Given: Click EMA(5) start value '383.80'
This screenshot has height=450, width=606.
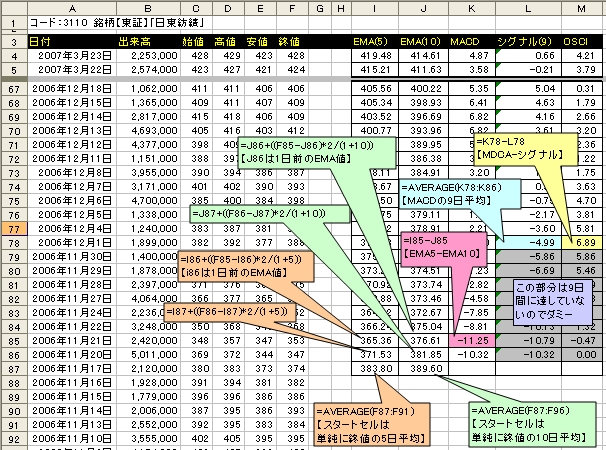Looking at the screenshot, I should 374,369.
